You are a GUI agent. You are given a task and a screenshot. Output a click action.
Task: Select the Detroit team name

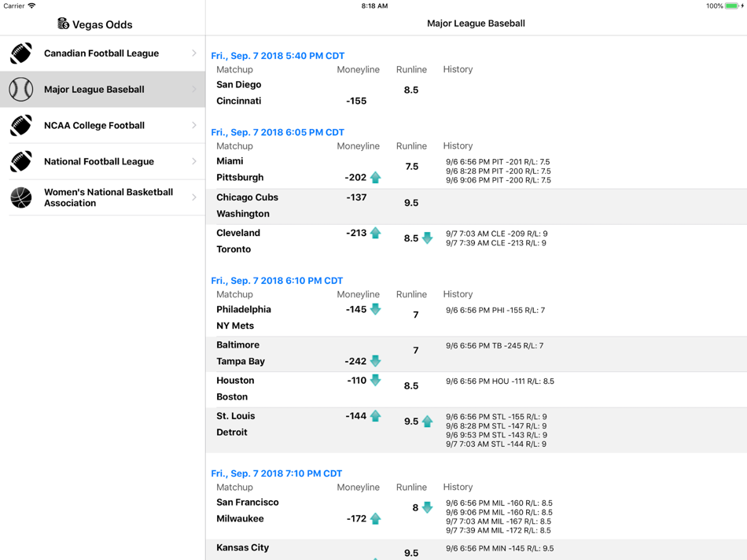(x=231, y=433)
